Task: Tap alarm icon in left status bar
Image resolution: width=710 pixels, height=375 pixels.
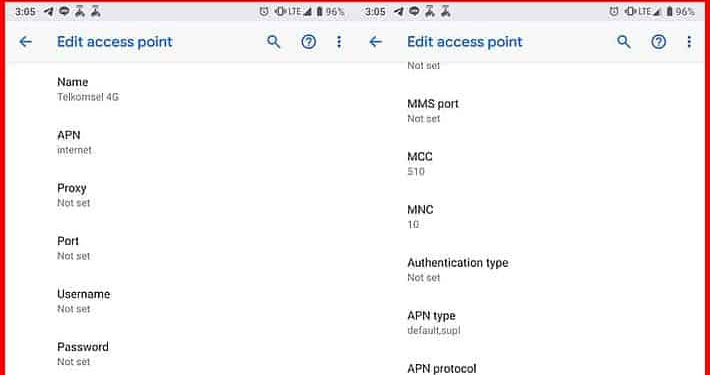Action: (264, 12)
